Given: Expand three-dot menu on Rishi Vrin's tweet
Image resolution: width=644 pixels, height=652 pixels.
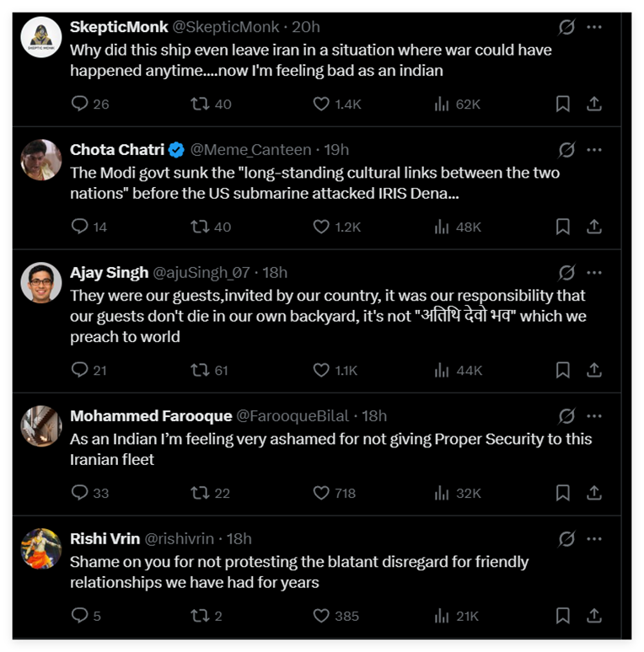Looking at the screenshot, I should [x=594, y=539].
